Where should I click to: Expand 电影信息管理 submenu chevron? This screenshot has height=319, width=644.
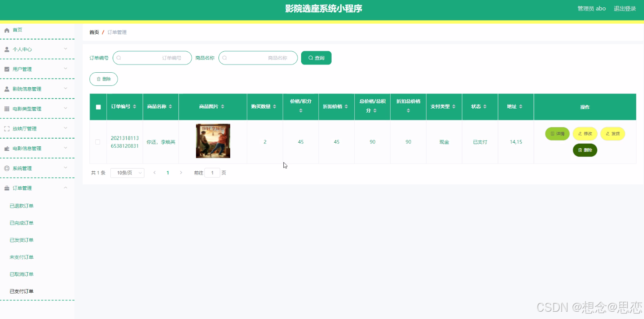(x=65, y=148)
